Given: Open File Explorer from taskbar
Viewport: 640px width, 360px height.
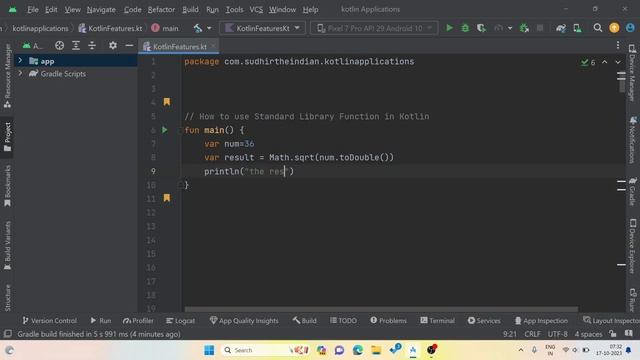Looking at the screenshot, I should click(376, 350).
